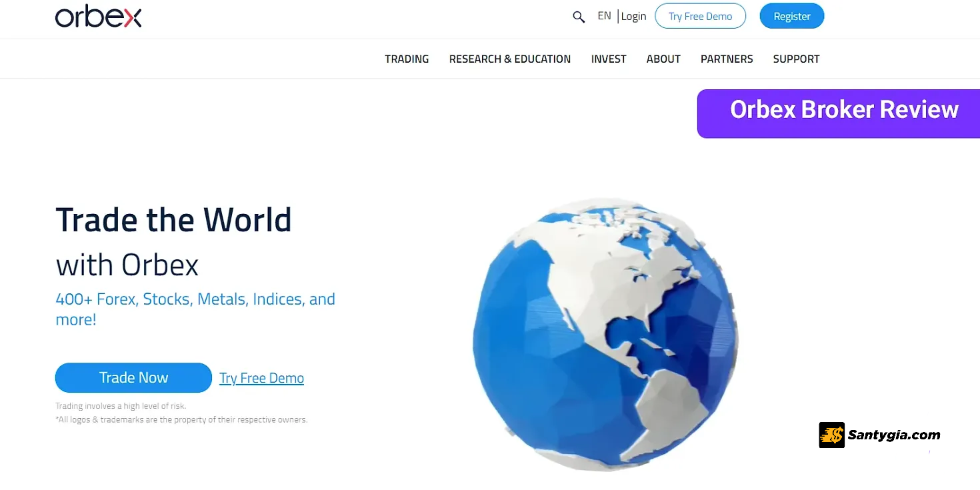
Task: Click the '400+ Forex, Stocks, Metals' tagline
Action: (195, 309)
